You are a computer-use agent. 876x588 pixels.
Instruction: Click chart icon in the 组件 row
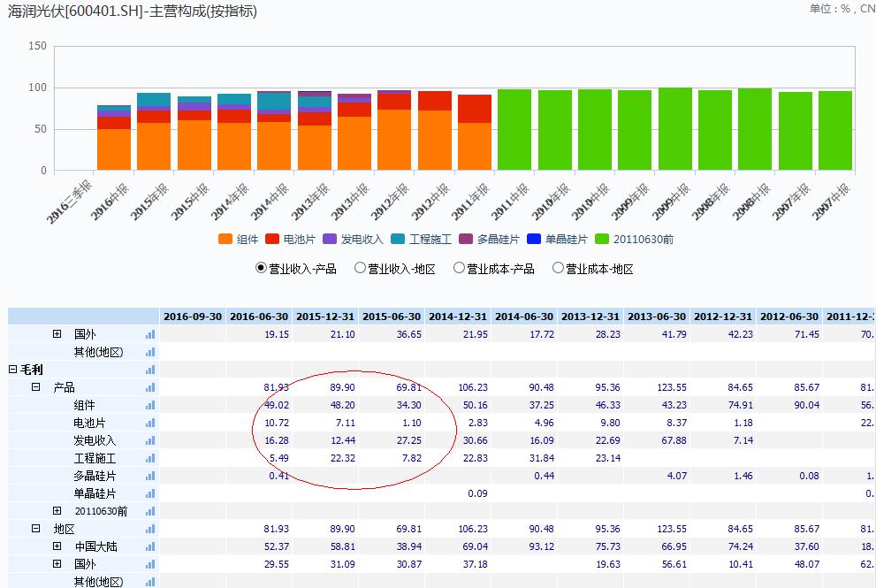150,405
